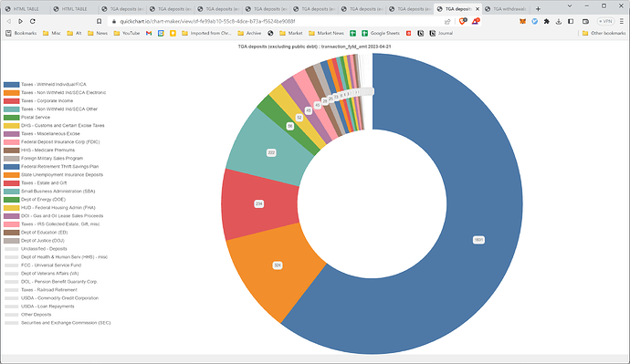Hide Postal Service series via legend
630x364 pixels.
26,117
